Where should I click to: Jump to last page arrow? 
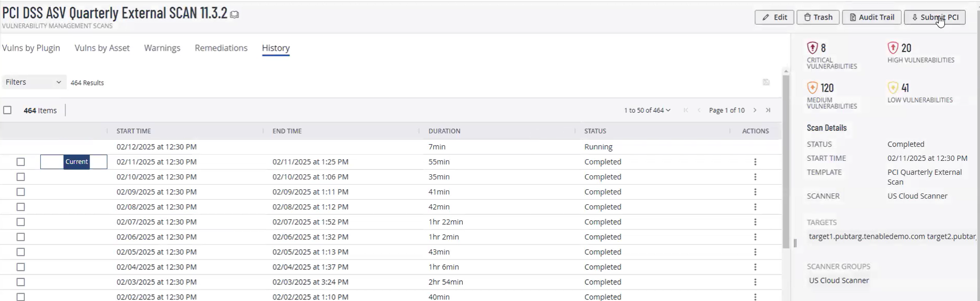coord(768,110)
